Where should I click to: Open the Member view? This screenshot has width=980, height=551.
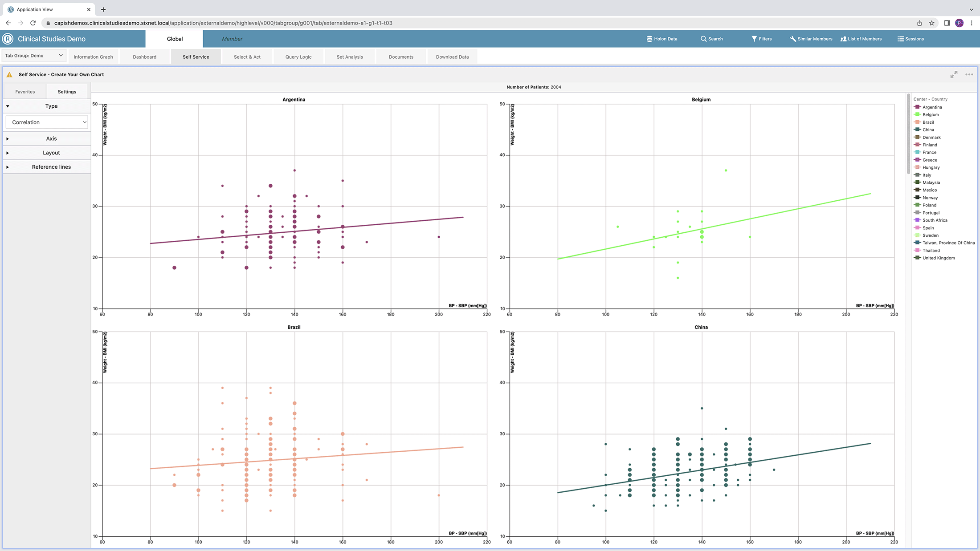point(232,39)
